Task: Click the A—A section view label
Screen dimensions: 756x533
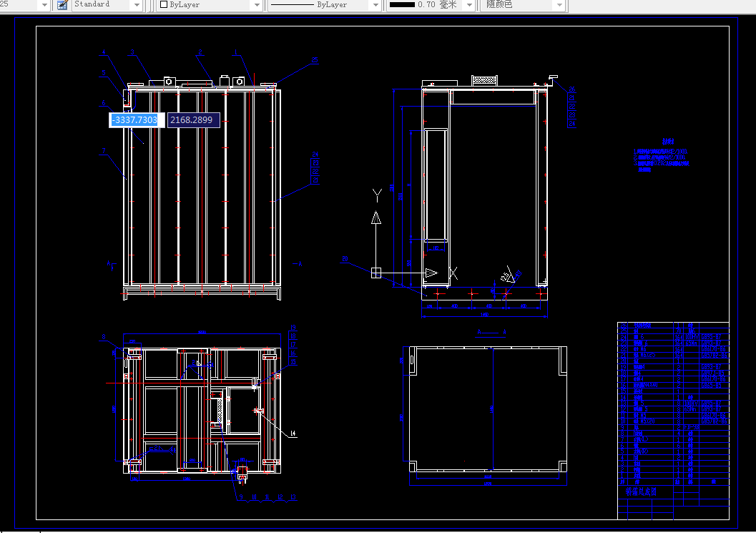Action: pyautogui.click(x=491, y=332)
